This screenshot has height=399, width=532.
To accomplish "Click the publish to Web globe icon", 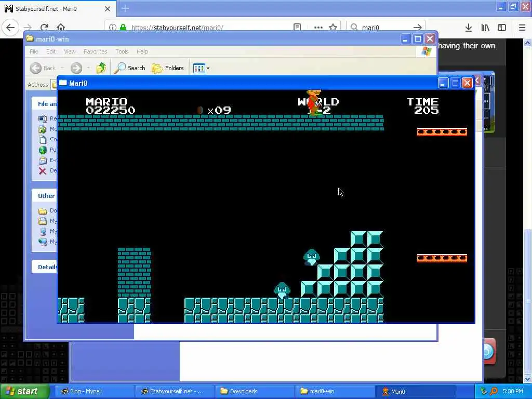I will [x=43, y=150].
